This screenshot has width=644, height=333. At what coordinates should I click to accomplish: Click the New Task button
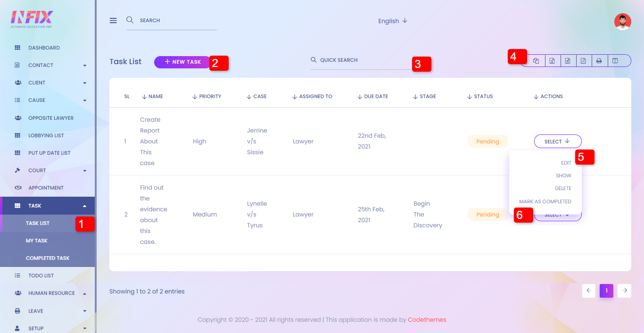click(x=182, y=62)
